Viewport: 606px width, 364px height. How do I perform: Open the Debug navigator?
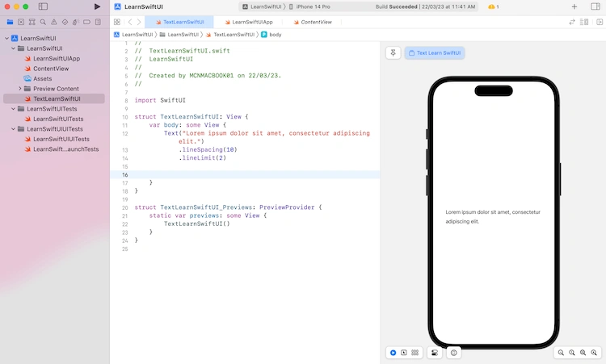[76, 22]
